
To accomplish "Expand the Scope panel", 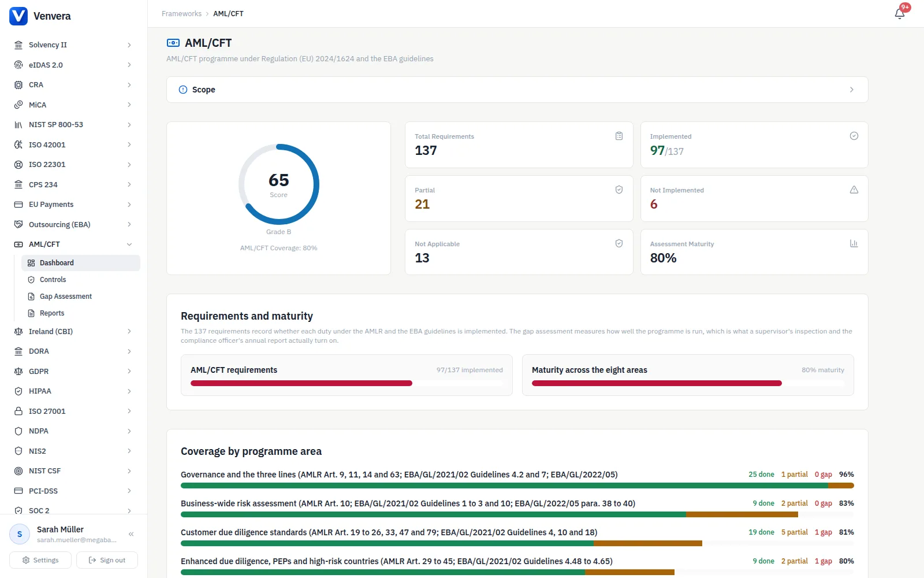I will tap(517, 90).
